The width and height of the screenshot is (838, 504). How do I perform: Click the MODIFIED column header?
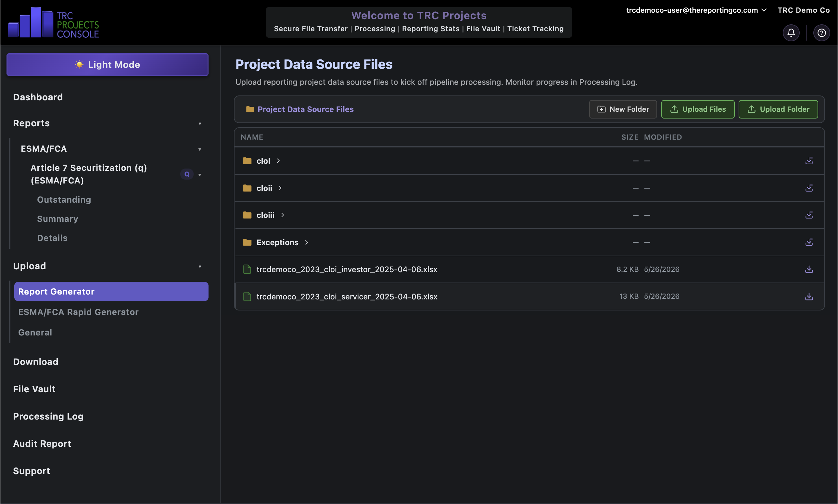tap(663, 137)
